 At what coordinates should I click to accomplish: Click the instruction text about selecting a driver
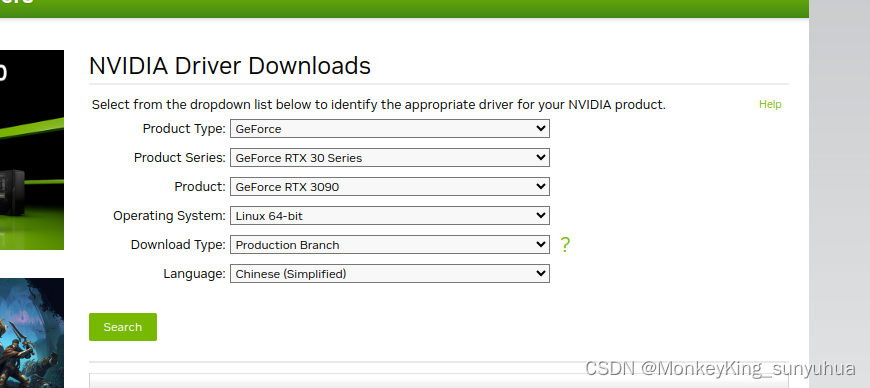tap(378, 104)
